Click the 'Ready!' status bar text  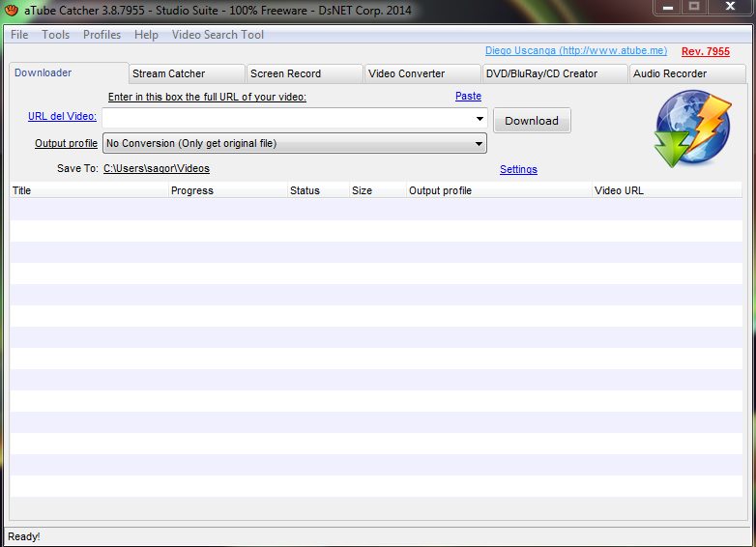click(23, 536)
